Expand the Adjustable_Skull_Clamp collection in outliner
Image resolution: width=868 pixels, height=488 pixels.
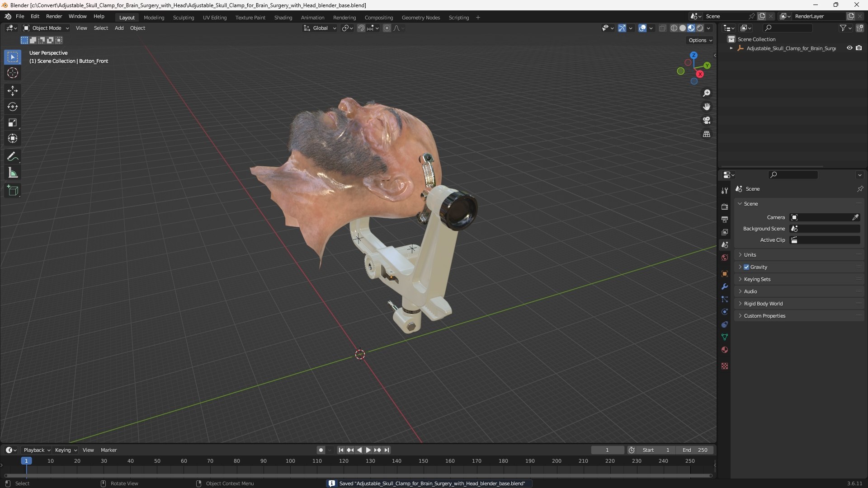coord(731,48)
